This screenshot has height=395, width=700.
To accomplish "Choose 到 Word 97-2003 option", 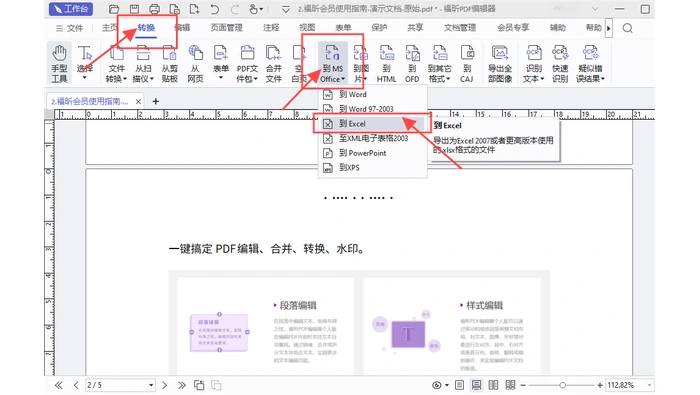I will (373, 108).
